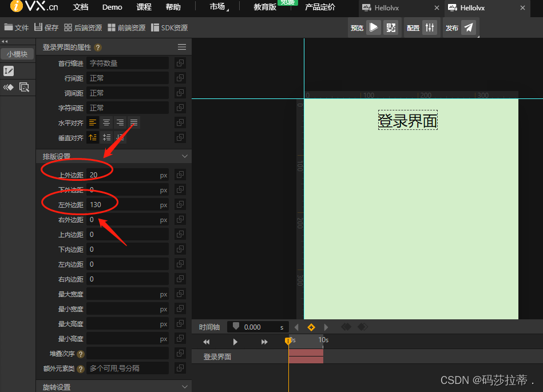
Task: Click the publish paper-plane icon beside 发布
Action: click(x=468, y=27)
